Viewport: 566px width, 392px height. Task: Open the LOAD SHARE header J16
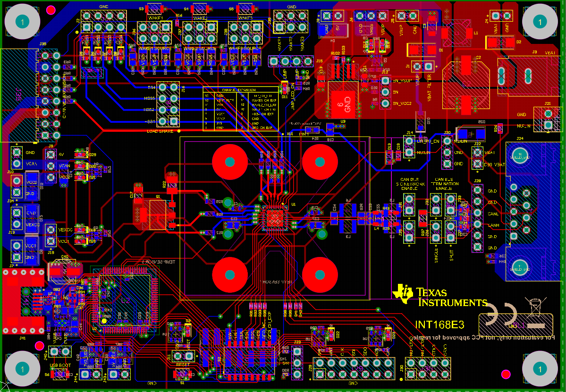[168, 104]
